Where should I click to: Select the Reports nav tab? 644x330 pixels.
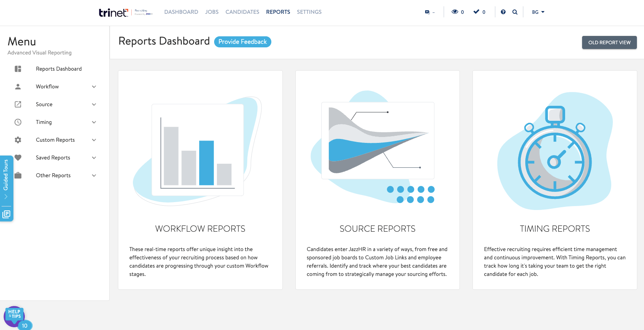(x=278, y=12)
